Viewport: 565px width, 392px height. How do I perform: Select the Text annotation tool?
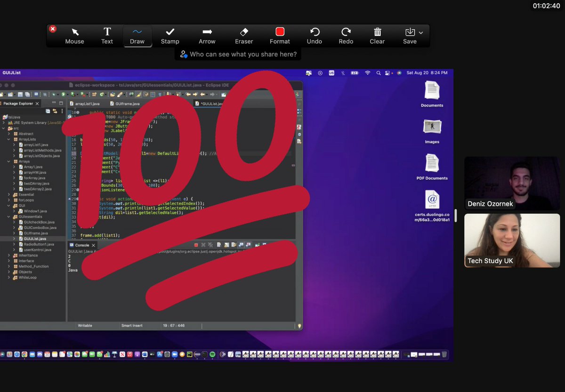point(107,35)
